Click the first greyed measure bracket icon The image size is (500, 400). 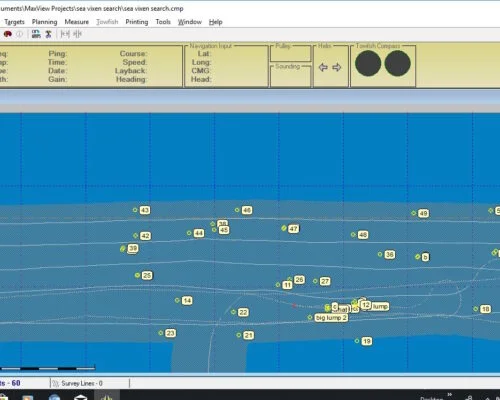pos(65,34)
